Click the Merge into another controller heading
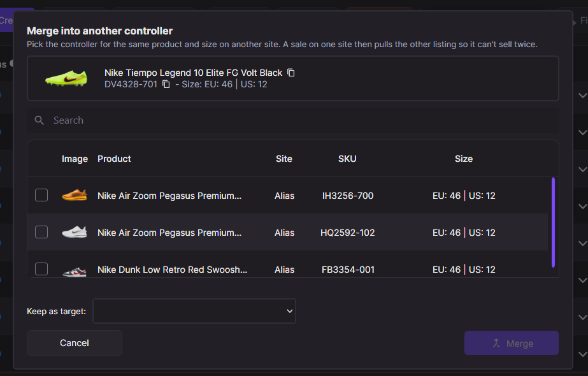Screen dimensions: 588x376 point(100,31)
